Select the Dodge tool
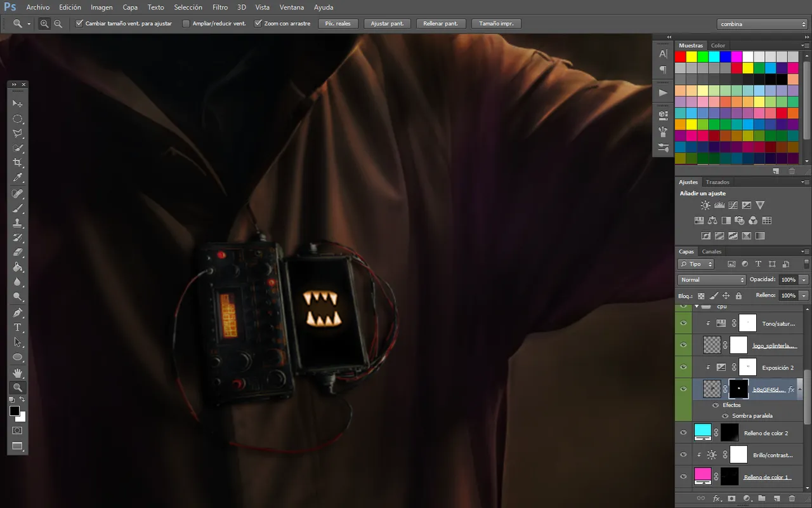Screen dimensions: 812x508 click(18, 297)
